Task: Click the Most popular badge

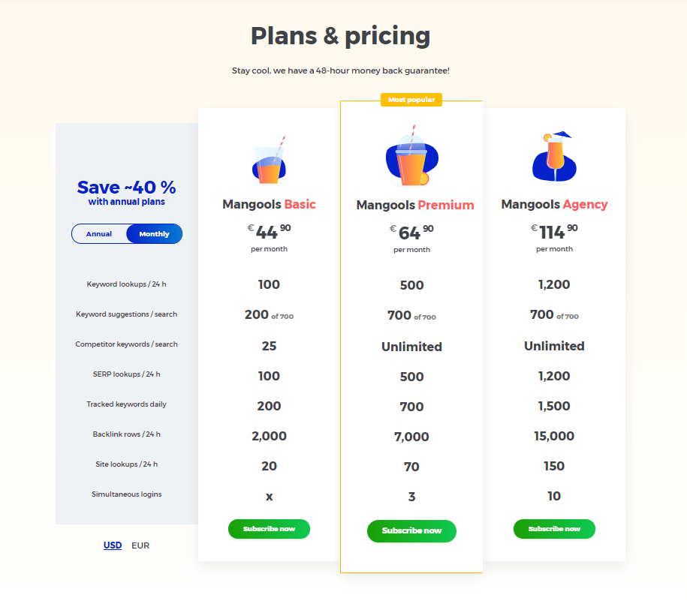Action: coord(411,100)
